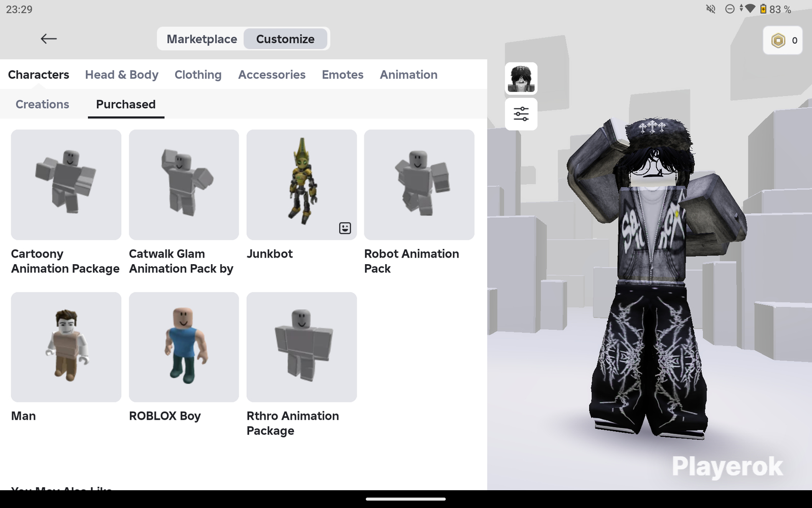Select Cartoony Animation Package thumbnail

(66, 184)
